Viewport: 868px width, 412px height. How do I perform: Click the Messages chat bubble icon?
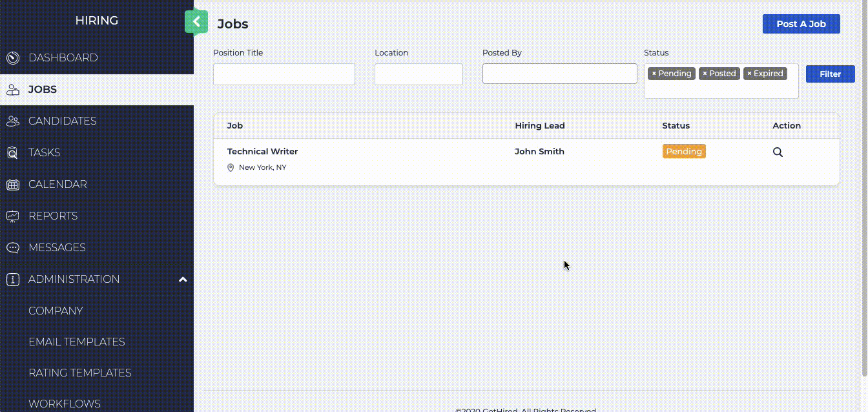pyautogui.click(x=13, y=248)
